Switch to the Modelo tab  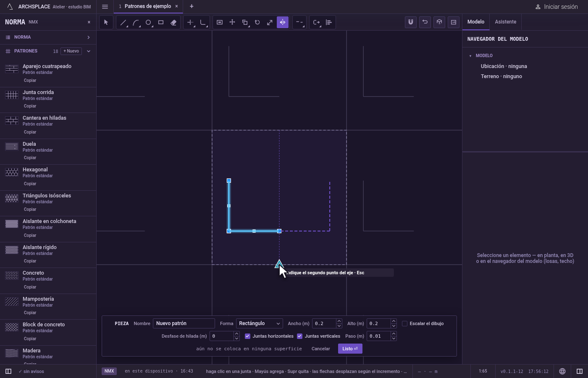pos(476,22)
